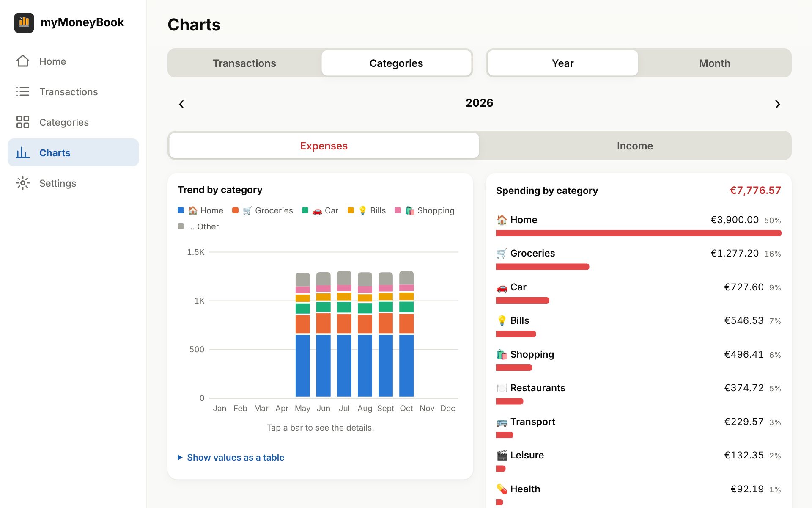
Task: Click the 2026 year label
Action: coord(479,103)
